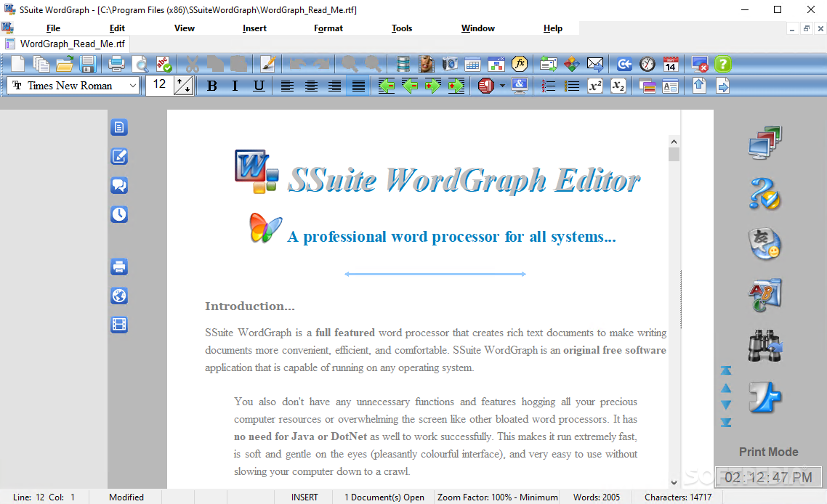Create a new blank document
Image resolution: width=827 pixels, height=504 pixels.
[x=17, y=65]
